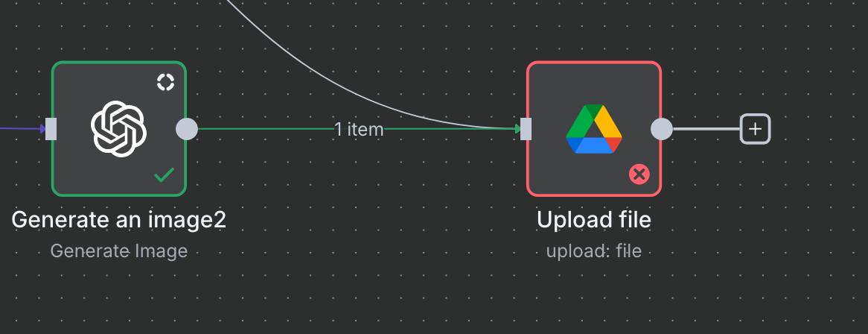Click the input handle of Generate an image2 node
The image size is (868, 334).
[x=51, y=129]
